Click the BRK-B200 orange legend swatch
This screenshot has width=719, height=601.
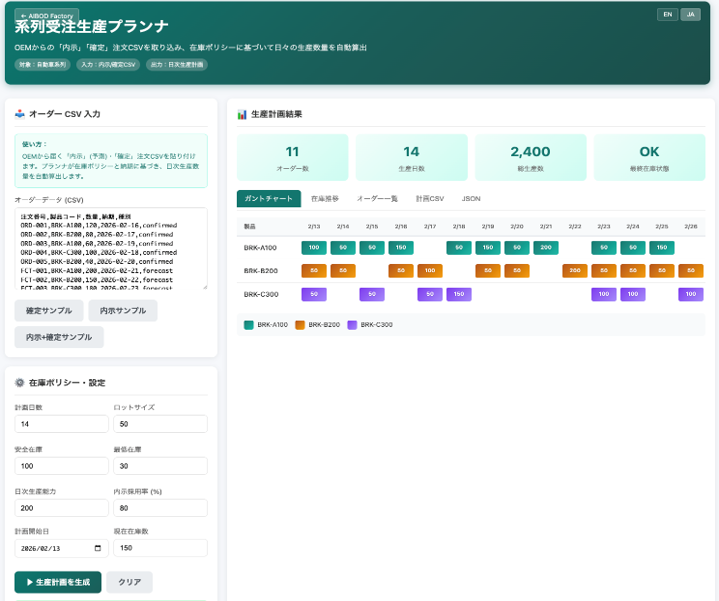coord(300,325)
